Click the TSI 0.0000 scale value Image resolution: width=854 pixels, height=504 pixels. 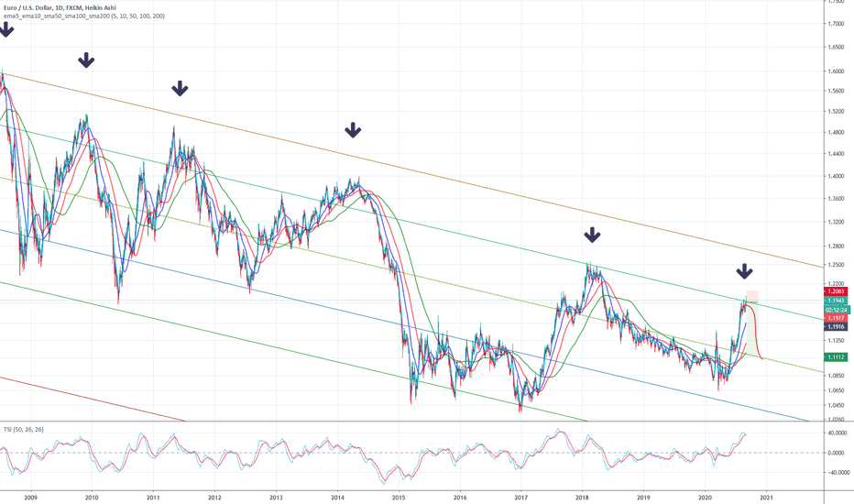click(838, 453)
